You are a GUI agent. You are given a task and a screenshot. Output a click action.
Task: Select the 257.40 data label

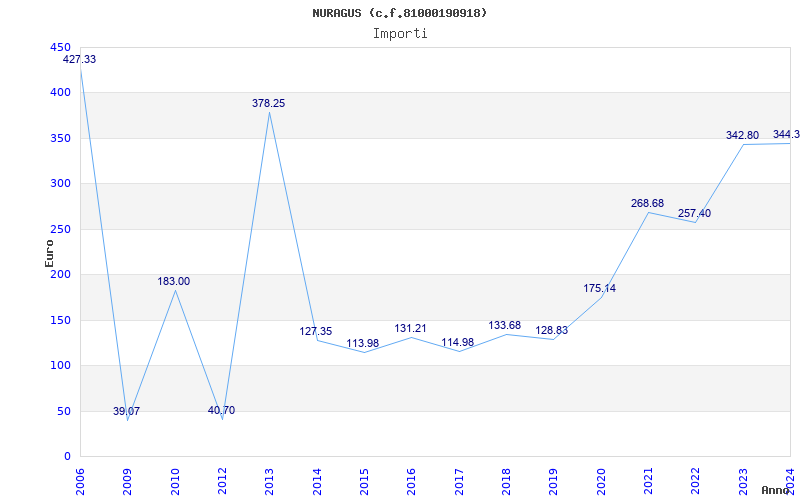[694, 213]
